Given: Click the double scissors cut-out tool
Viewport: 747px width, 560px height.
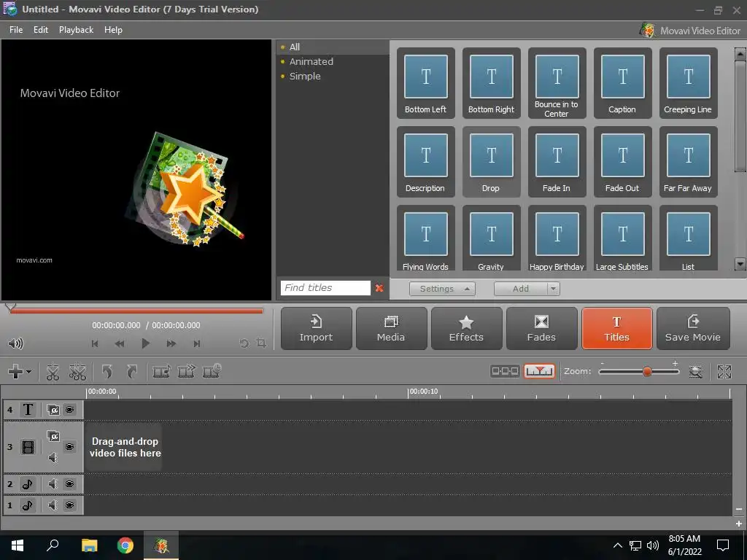Looking at the screenshot, I should coord(77,371).
